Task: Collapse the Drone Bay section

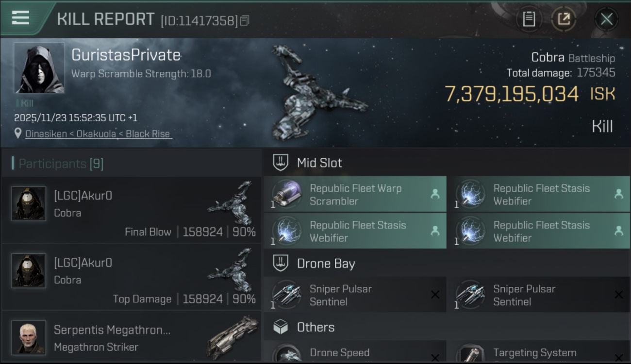Action: click(326, 264)
